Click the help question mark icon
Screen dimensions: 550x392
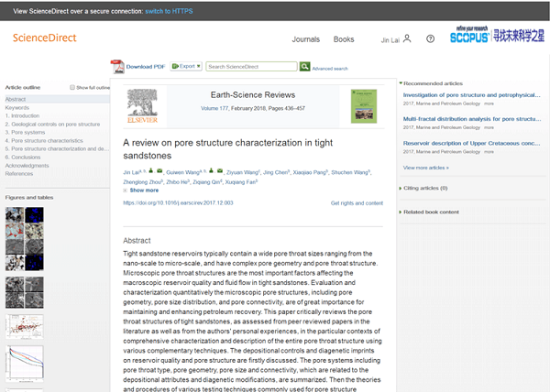(x=431, y=38)
